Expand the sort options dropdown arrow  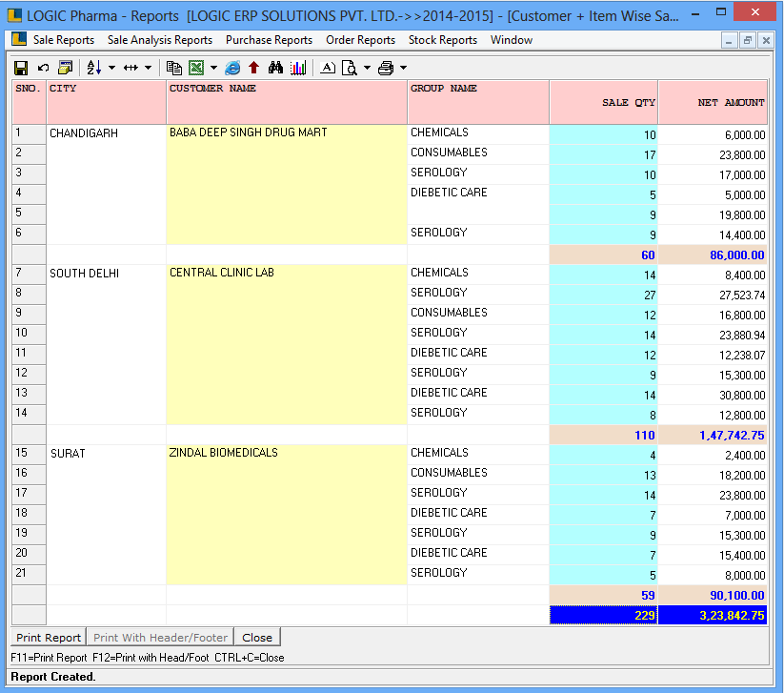tap(112, 68)
